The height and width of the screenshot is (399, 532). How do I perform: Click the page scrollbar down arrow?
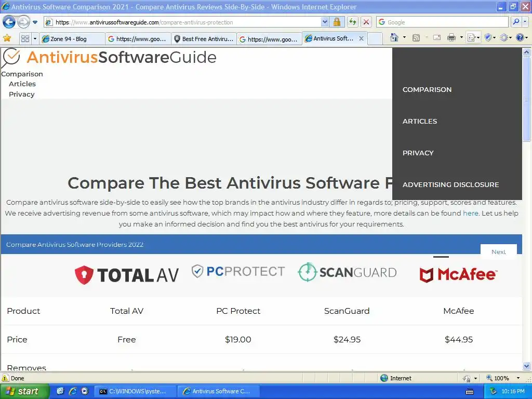(526, 366)
